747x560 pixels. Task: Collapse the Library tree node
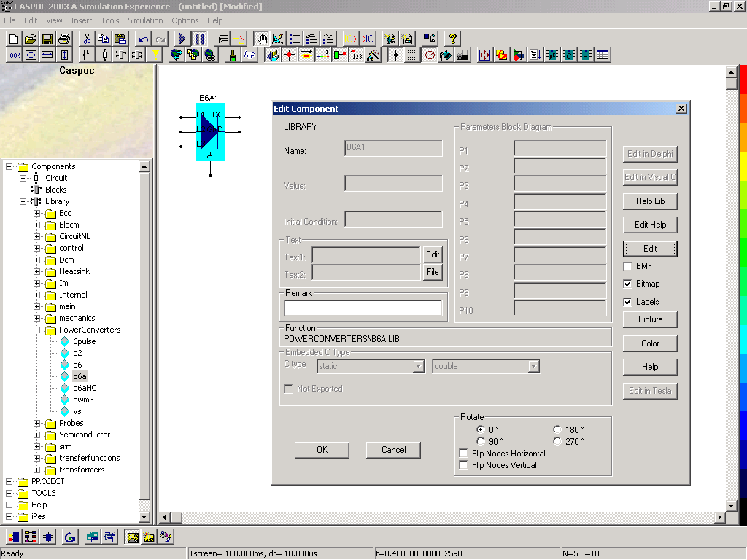point(23,201)
